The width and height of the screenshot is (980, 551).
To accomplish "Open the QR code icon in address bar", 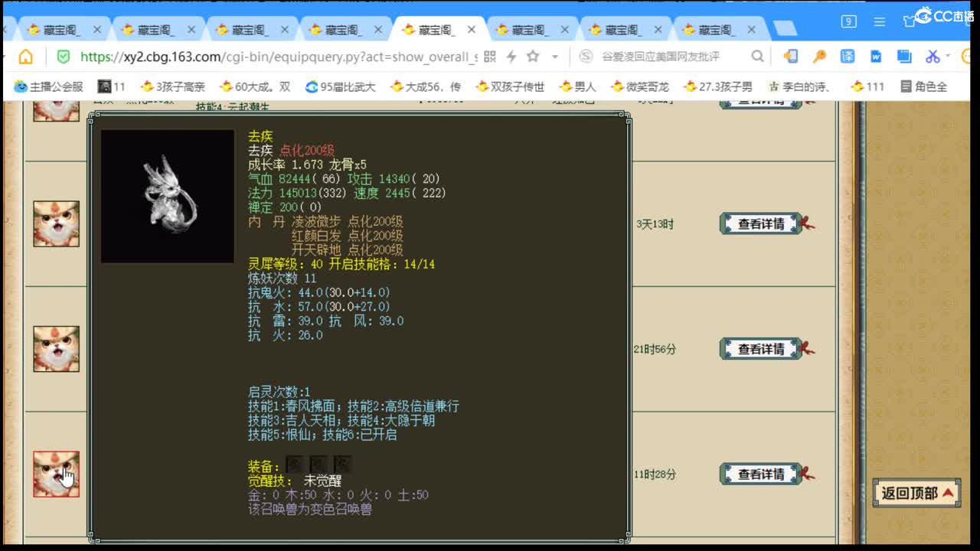I will pos(490,57).
